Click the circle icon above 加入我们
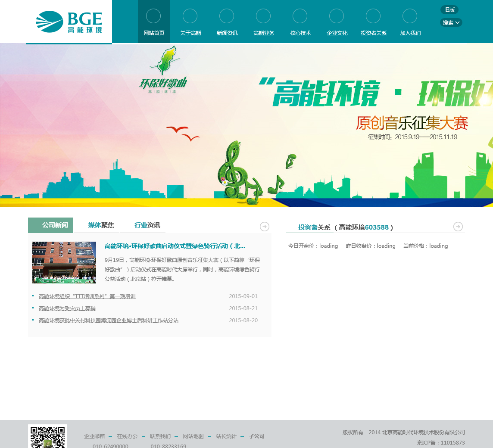 (410, 16)
